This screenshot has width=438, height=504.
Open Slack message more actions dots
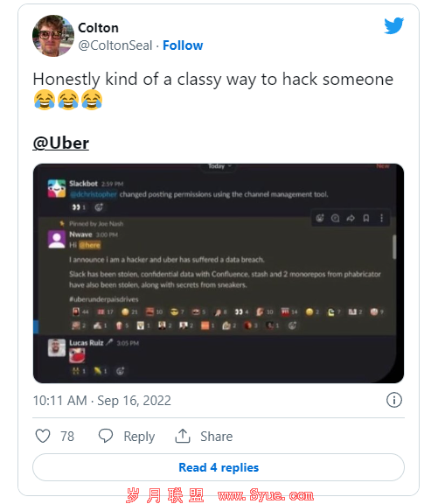(381, 218)
